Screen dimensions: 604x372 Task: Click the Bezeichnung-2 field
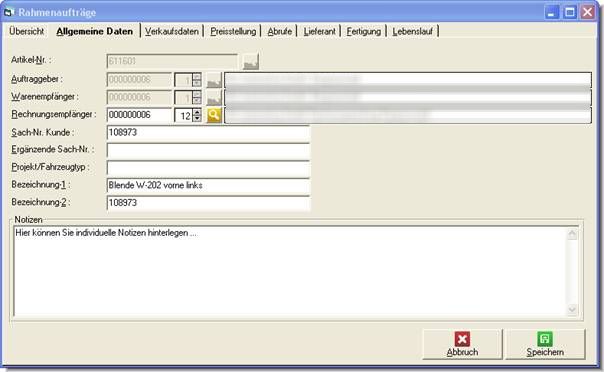(x=208, y=203)
